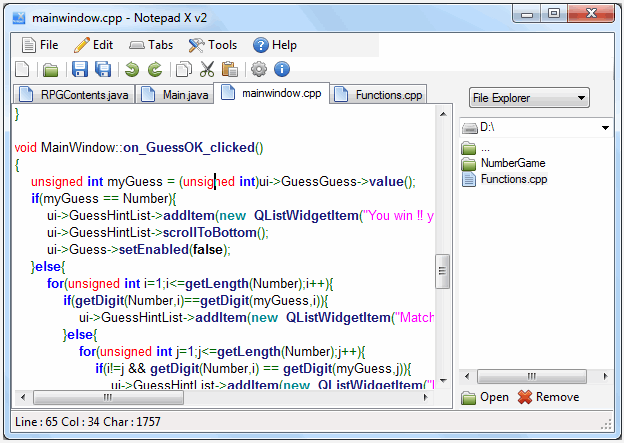
Task: Open the D:\ drive selector dropdown
Action: pyautogui.click(x=605, y=128)
